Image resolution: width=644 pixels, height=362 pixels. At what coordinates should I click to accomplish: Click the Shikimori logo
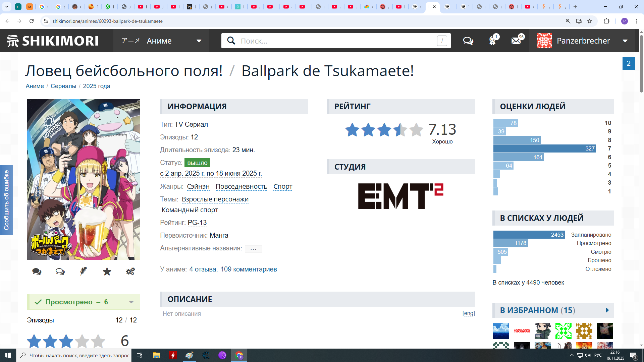point(53,41)
